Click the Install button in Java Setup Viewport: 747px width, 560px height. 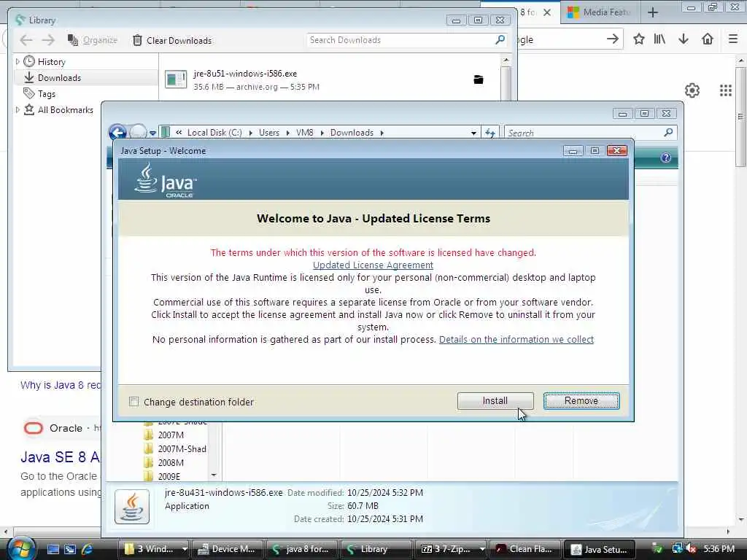coord(495,401)
